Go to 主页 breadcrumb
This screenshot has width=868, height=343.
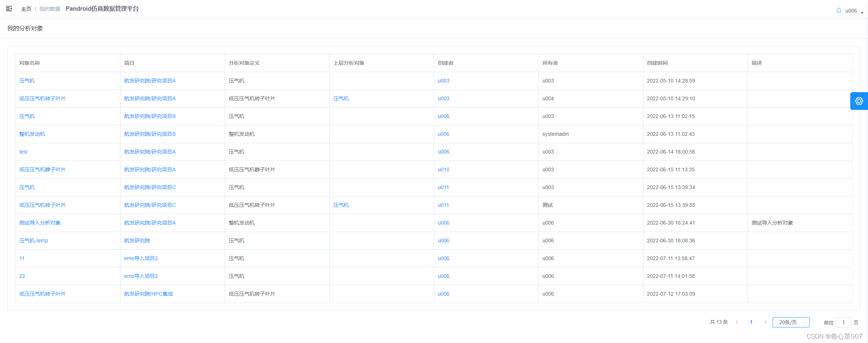pos(26,9)
